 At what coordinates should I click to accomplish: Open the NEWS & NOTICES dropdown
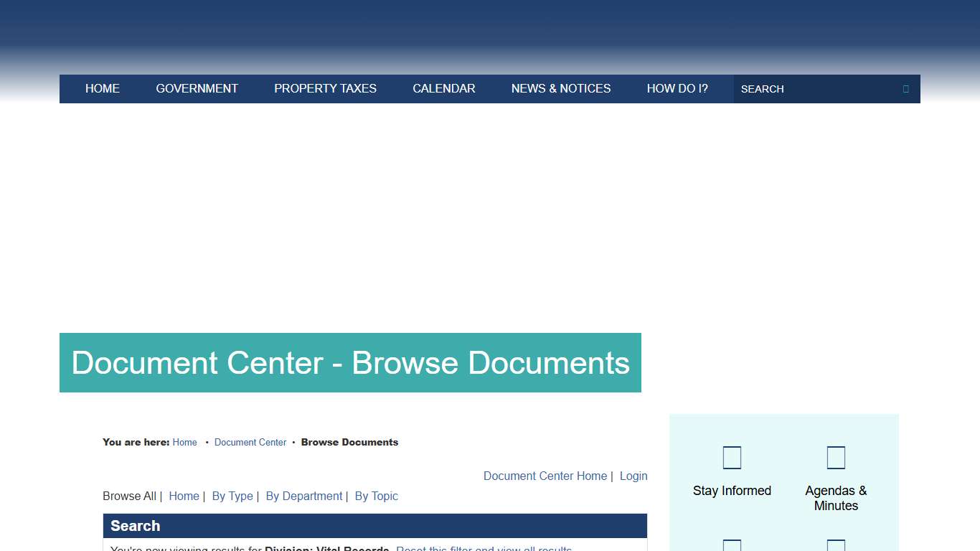click(x=560, y=88)
